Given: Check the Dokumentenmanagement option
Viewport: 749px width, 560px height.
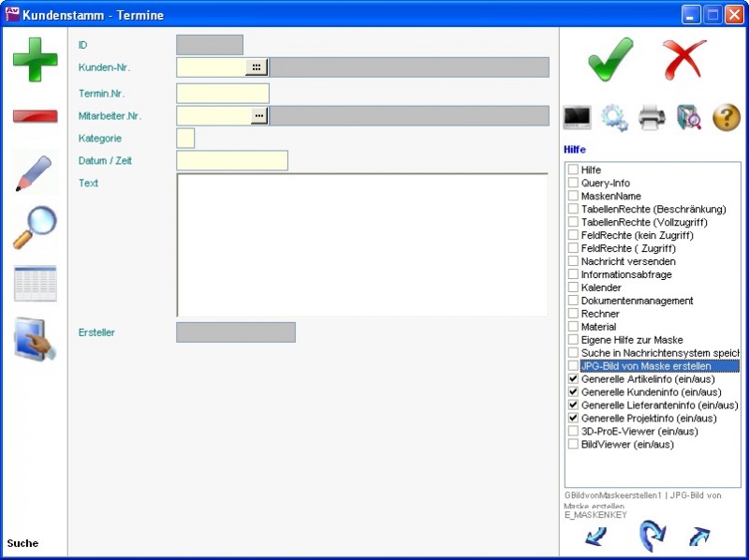Looking at the screenshot, I should (573, 301).
